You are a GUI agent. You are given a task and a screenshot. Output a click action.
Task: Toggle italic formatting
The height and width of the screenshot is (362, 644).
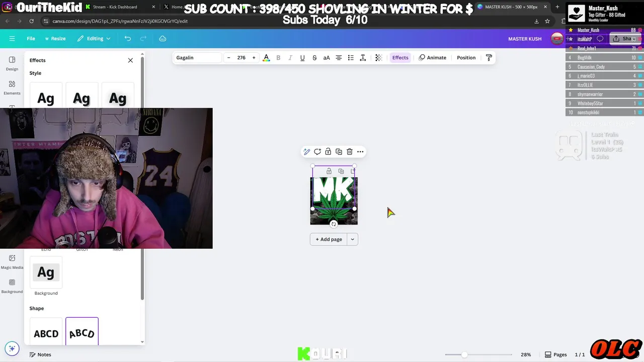290,58
